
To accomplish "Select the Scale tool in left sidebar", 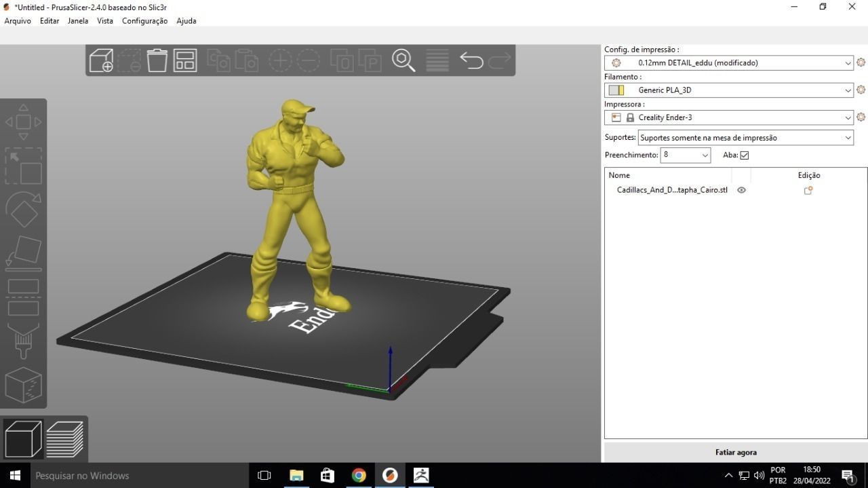I will point(23,166).
